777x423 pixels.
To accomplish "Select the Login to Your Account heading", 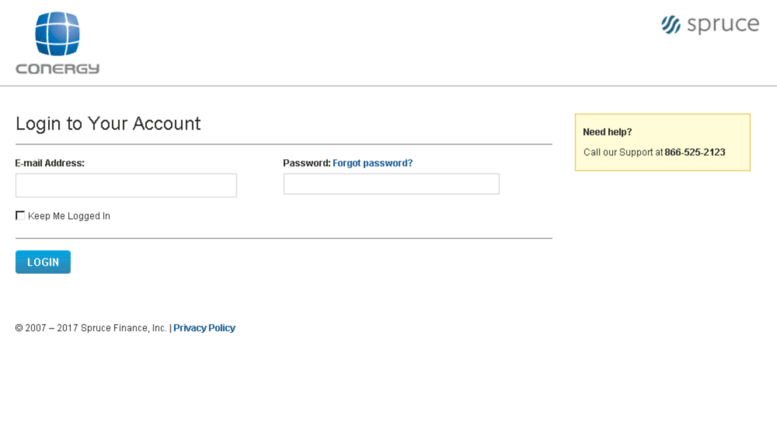I will click(108, 123).
